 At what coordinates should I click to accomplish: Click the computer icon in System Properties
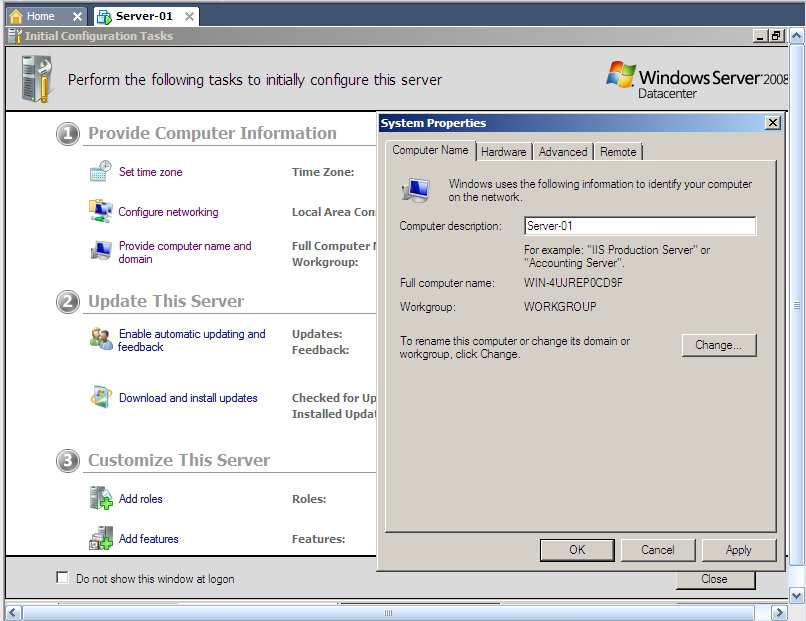coord(415,190)
